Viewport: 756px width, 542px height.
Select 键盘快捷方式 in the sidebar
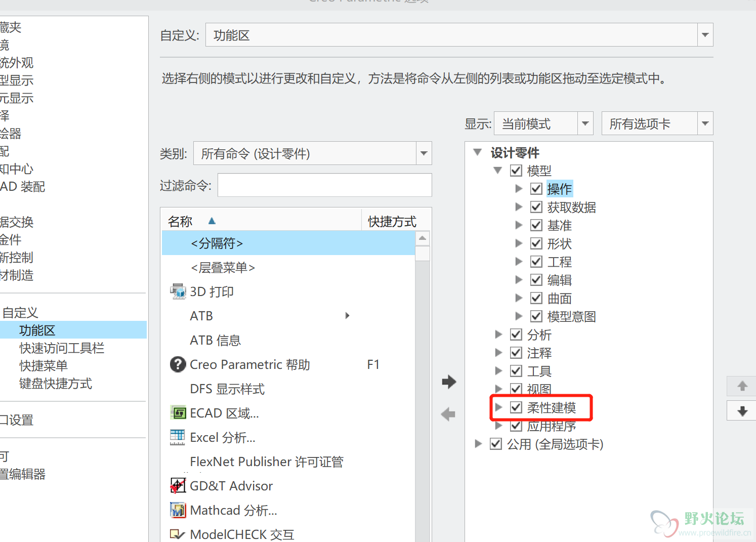coord(56,384)
